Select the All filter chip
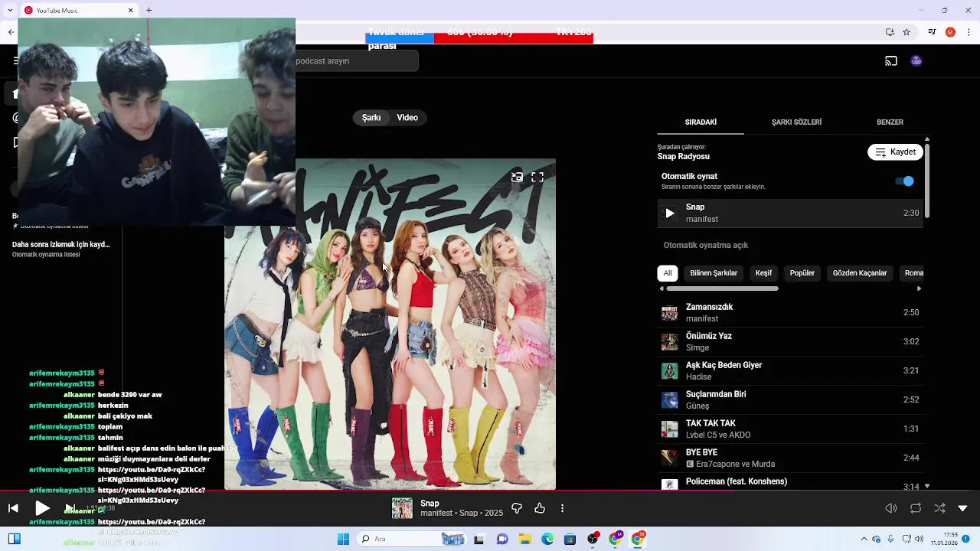The image size is (980, 551). [668, 273]
